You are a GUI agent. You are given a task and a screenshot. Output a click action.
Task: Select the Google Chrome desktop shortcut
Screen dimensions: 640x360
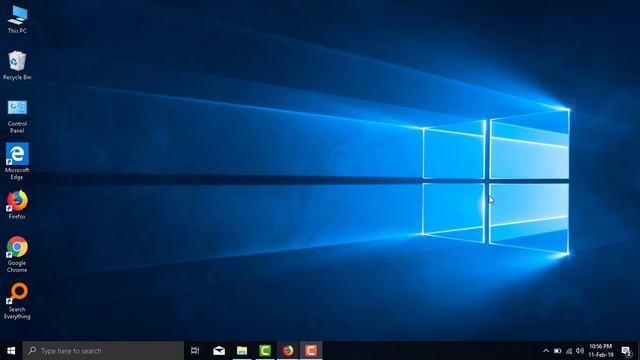pos(17,254)
